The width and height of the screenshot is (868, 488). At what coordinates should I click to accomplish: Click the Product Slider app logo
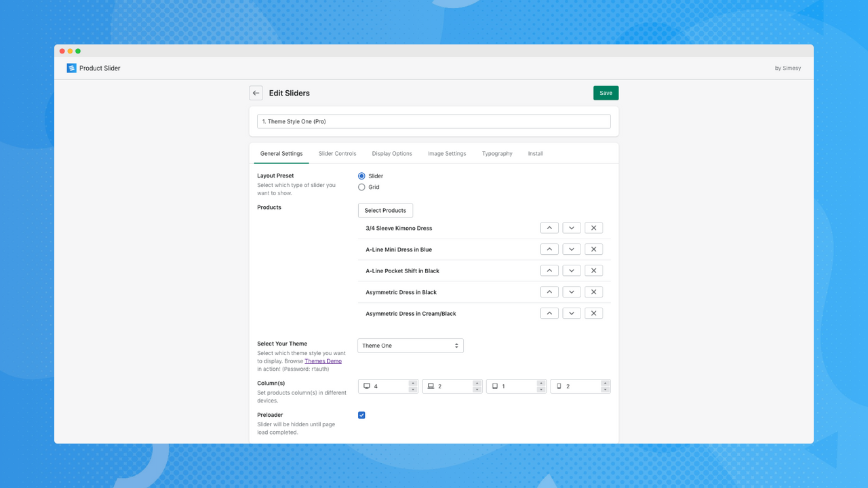[x=71, y=68]
